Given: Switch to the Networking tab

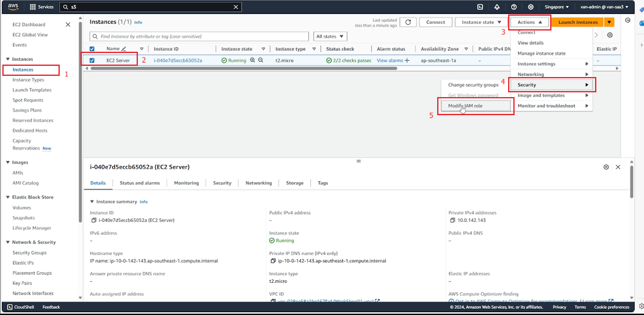Looking at the screenshot, I should click(258, 183).
